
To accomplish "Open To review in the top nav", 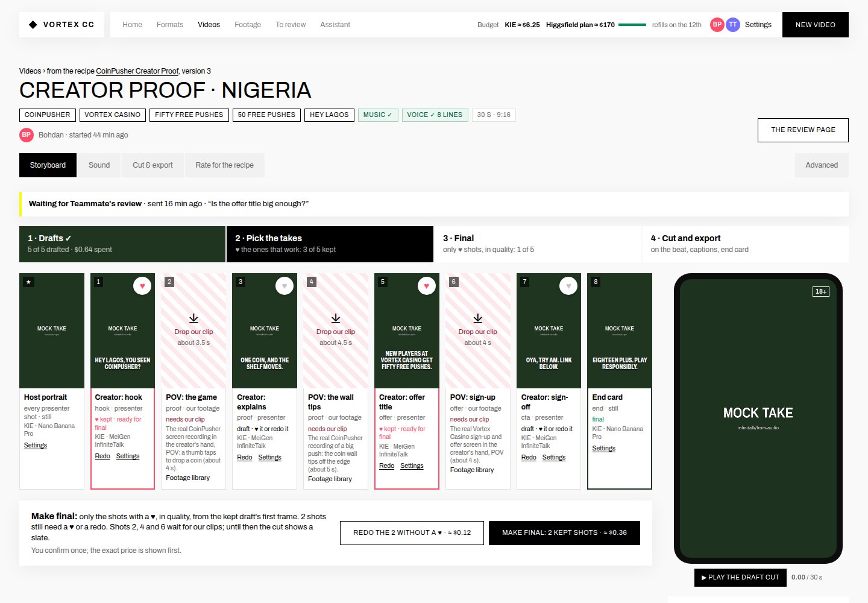I will tap(291, 25).
